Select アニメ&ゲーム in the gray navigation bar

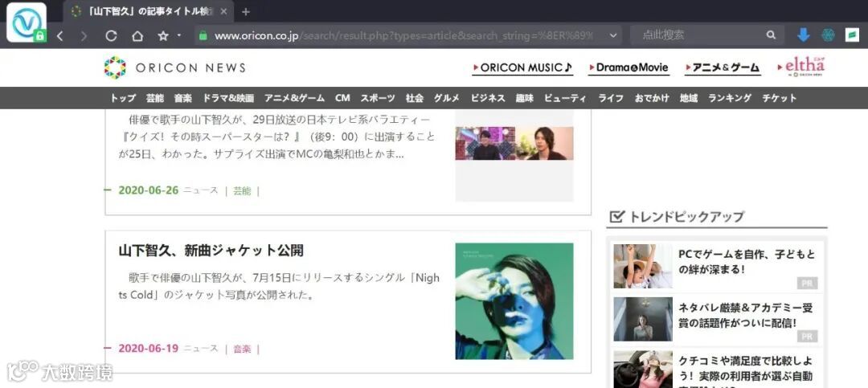(294, 98)
